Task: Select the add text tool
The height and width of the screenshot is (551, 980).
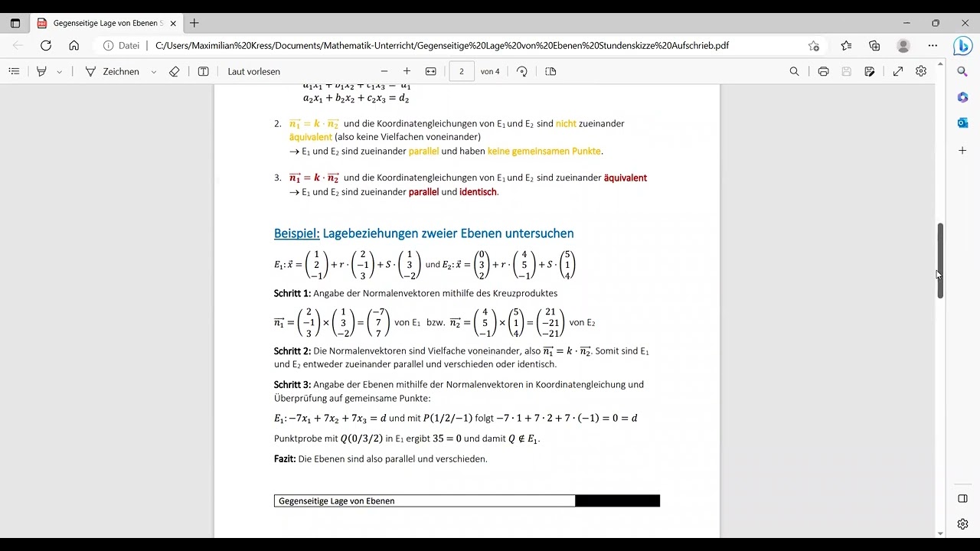Action: pyautogui.click(x=203, y=71)
